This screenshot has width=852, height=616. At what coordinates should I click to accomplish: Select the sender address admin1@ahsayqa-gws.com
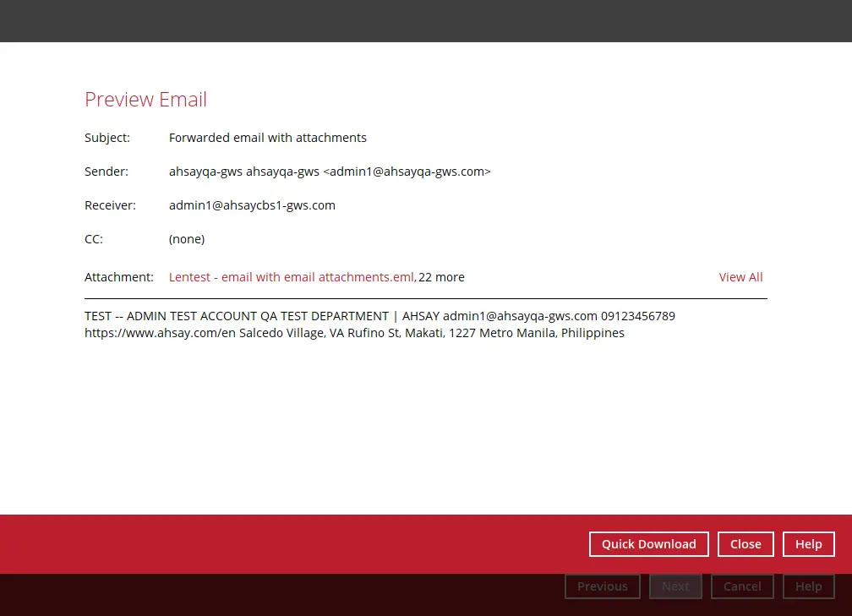point(407,171)
